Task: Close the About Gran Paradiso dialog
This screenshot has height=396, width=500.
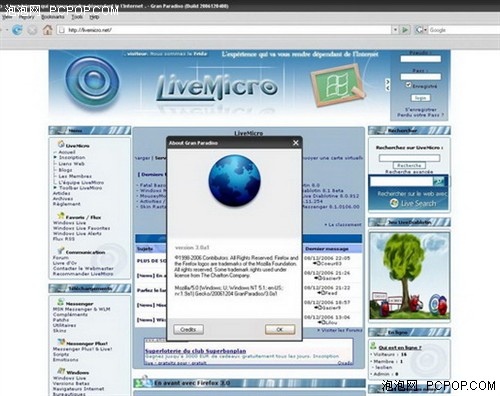Action: [295, 143]
